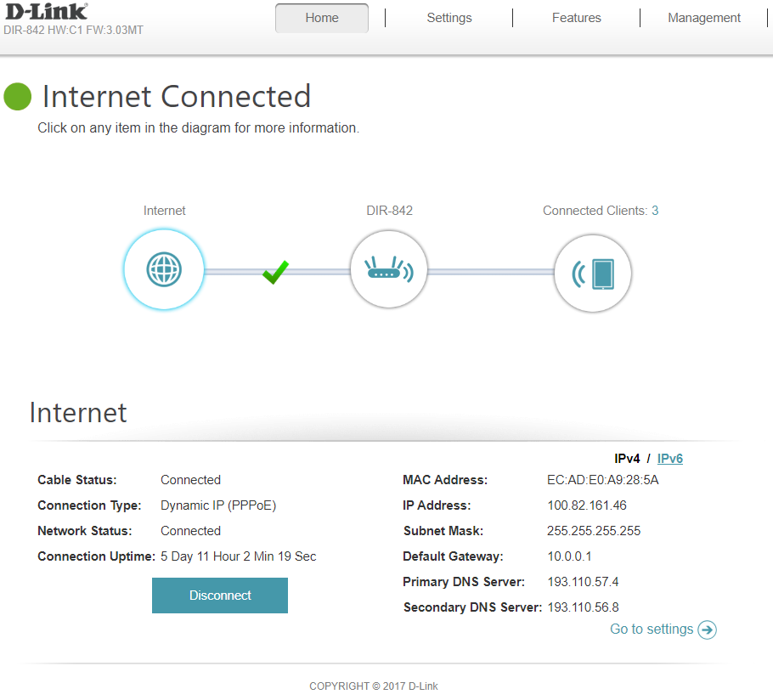Click the Internet globe icon in the diagram
773x700 pixels.
[164, 269]
